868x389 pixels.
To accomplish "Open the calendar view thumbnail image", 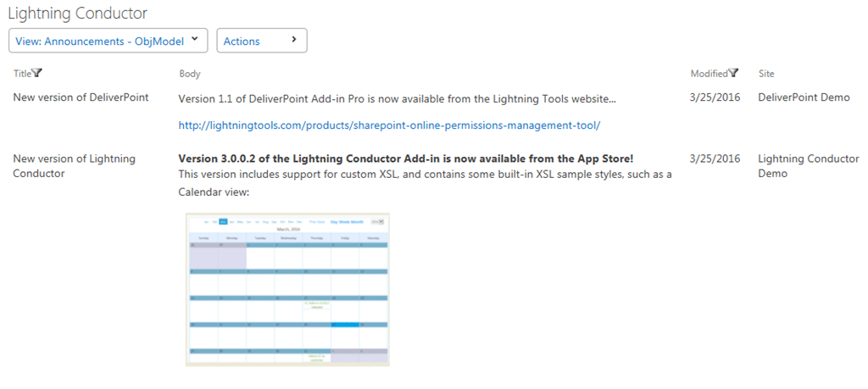I will click(x=287, y=289).
